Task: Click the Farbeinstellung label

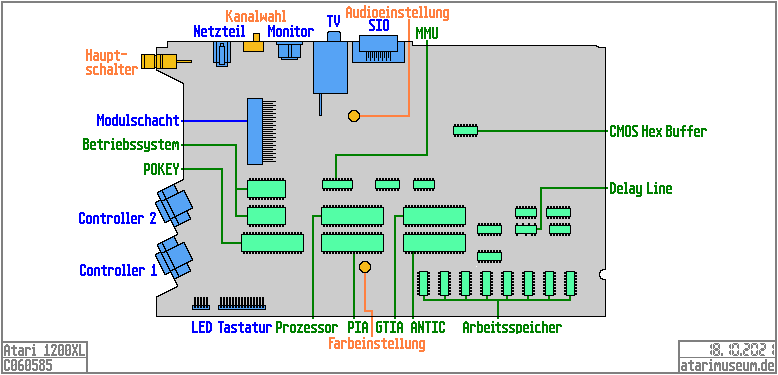Action: click(x=377, y=343)
